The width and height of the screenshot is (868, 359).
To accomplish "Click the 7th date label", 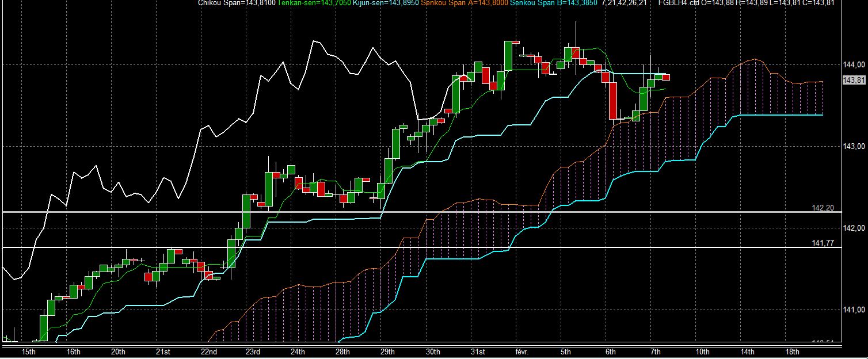I will (x=656, y=352).
